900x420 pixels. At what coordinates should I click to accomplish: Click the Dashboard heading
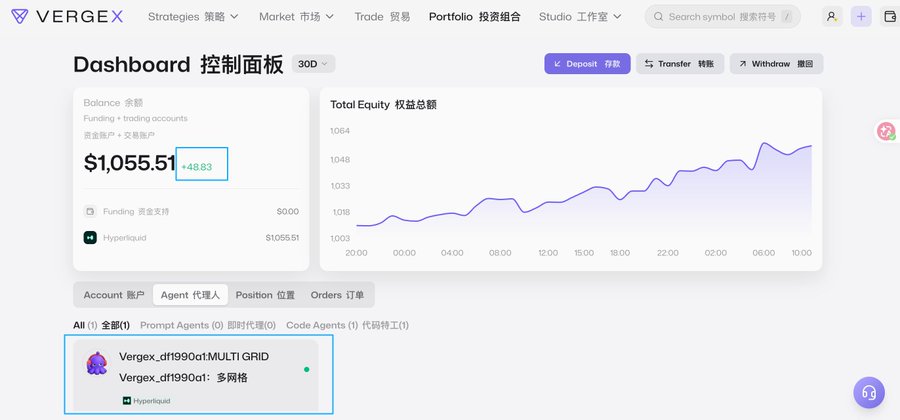coord(179,64)
